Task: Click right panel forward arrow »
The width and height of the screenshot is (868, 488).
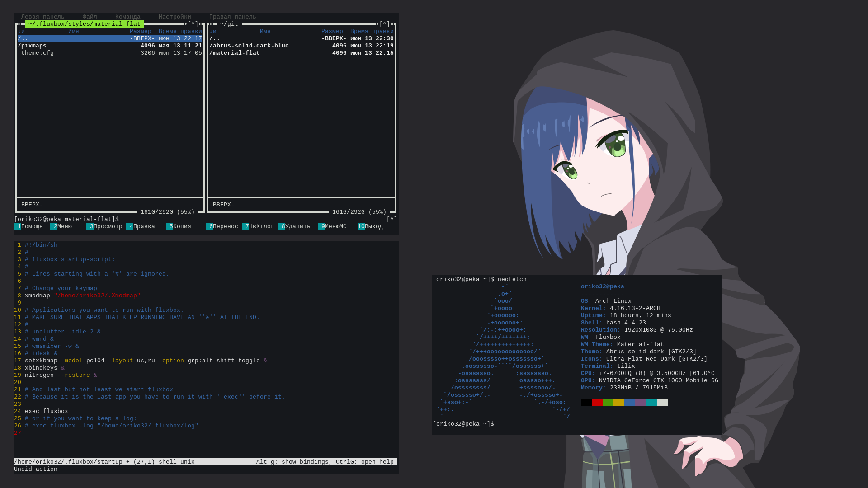Action: pyautogui.click(x=392, y=24)
